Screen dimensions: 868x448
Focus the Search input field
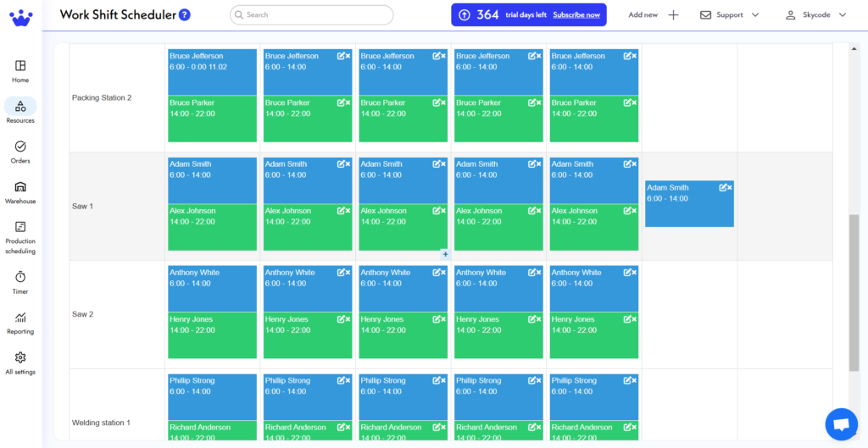click(x=312, y=15)
